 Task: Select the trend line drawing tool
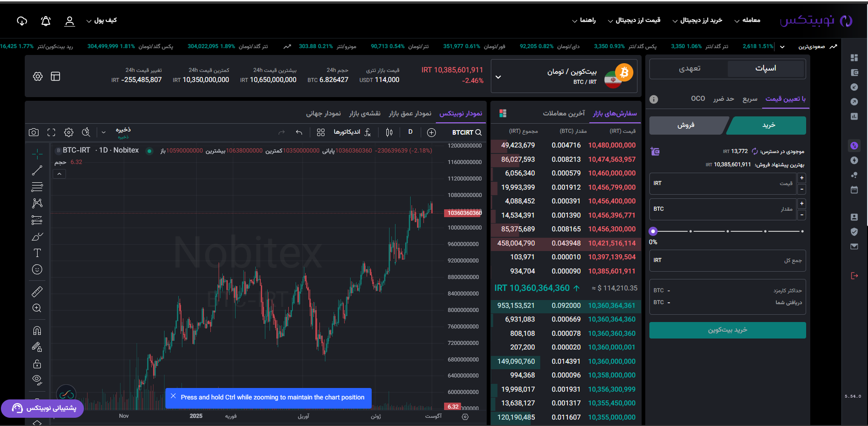37,170
